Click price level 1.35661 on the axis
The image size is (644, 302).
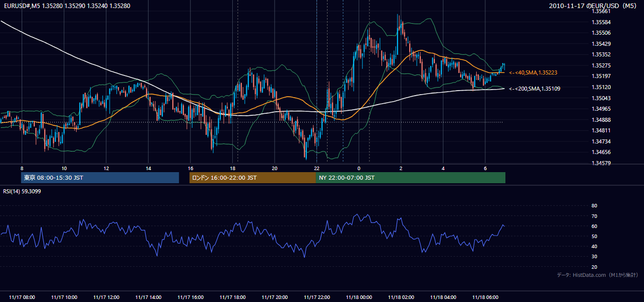pos(602,11)
